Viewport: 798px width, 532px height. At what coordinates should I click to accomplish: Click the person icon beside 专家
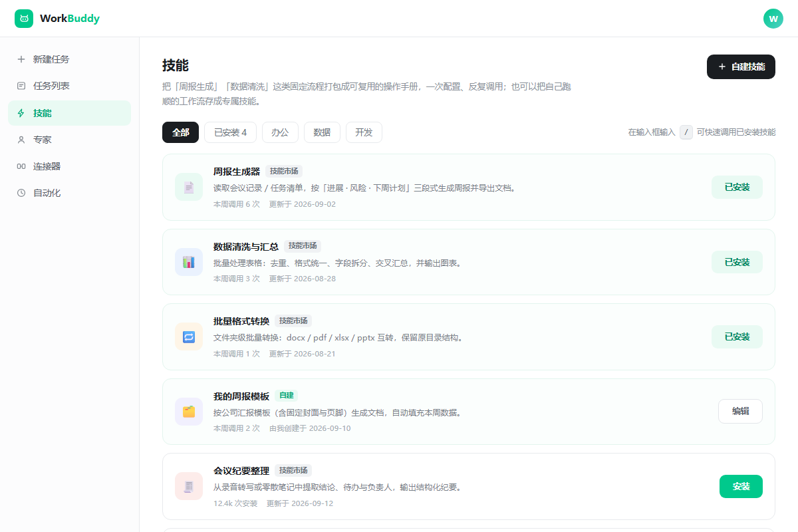coord(21,140)
